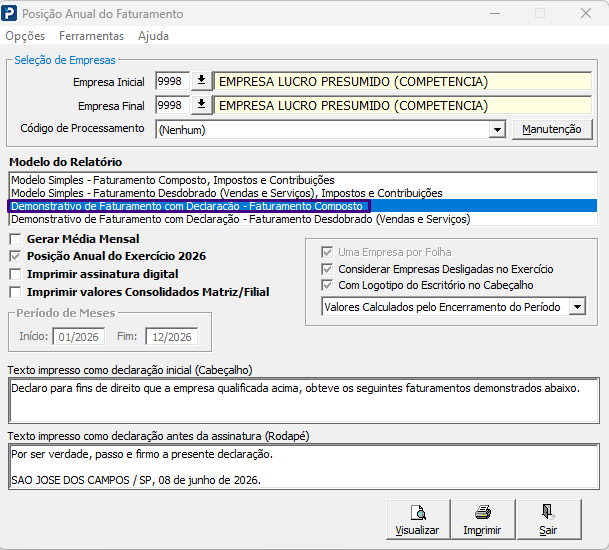
Task: Click into the Rodapé declaration text box
Action: 304,466
